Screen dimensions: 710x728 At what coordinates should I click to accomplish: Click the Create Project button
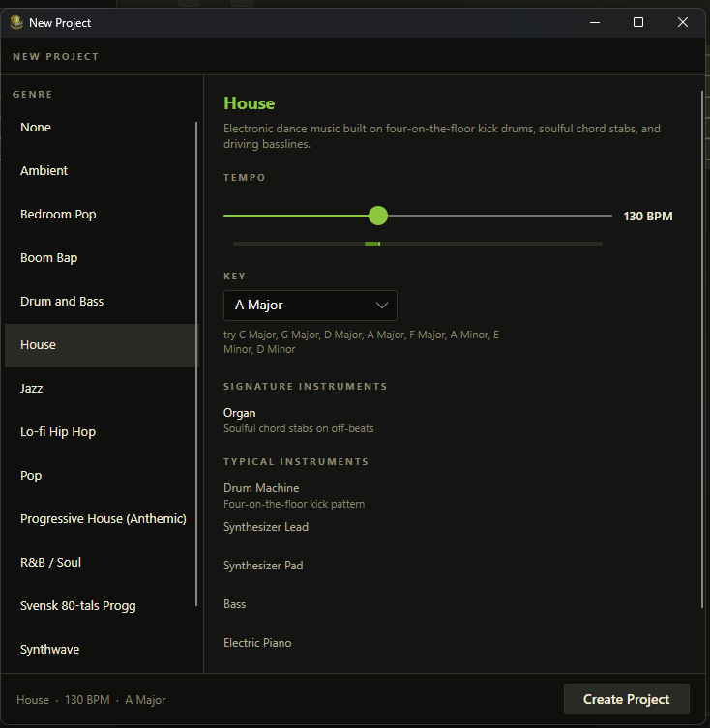[x=626, y=699]
